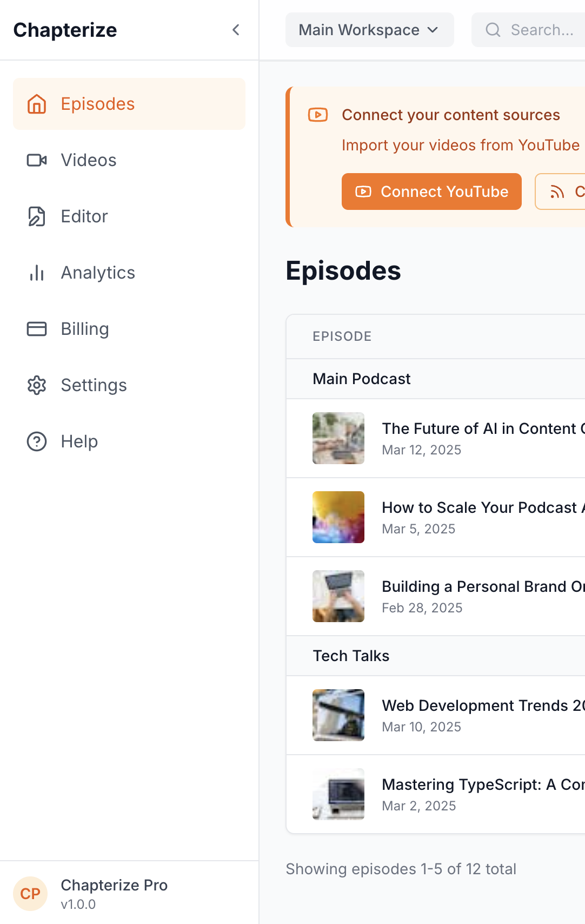Select the Web Development Trends episode title
Screen dimensions: 585x924
pos(482,705)
